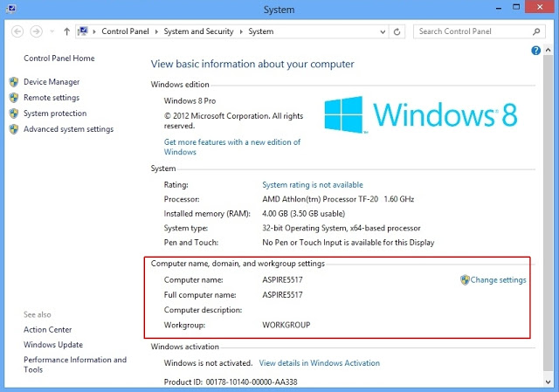This screenshot has height=392, width=559.
Task: Click System rating is not available link
Action: 313,184
